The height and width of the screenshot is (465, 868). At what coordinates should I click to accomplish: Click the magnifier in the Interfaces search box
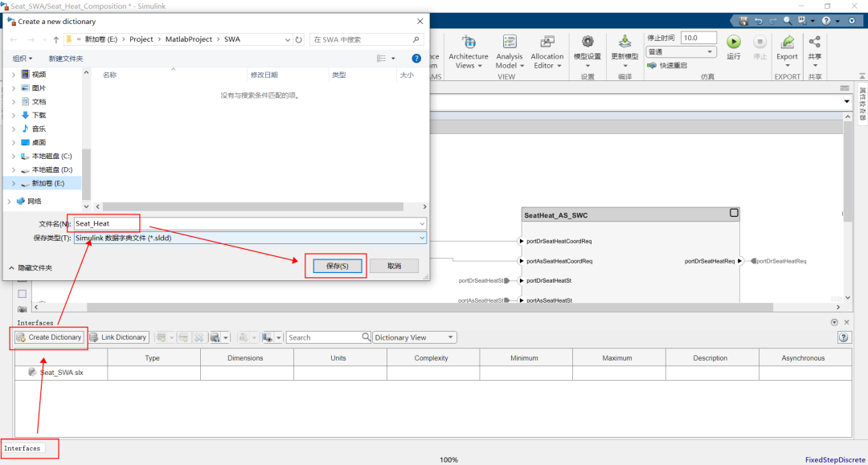pyautogui.click(x=366, y=337)
